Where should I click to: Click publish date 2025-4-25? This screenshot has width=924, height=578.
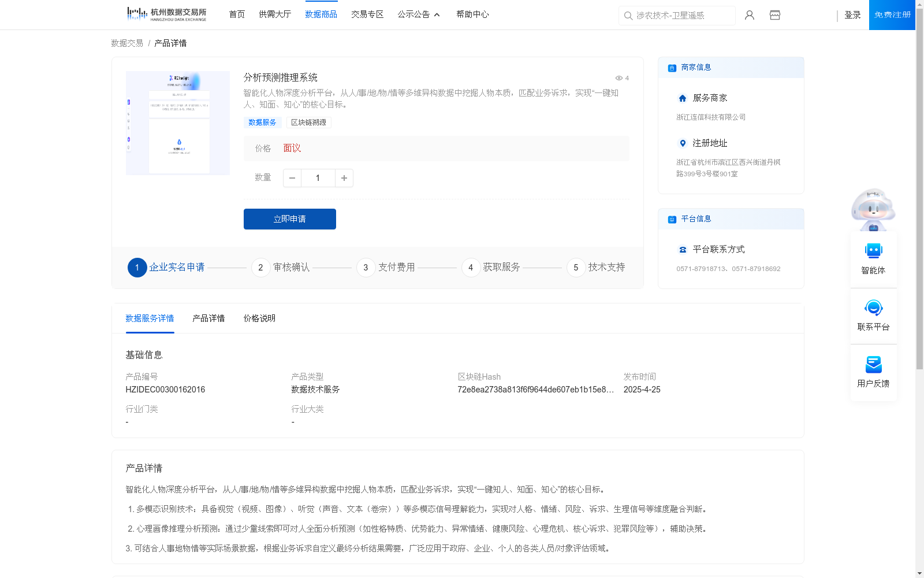click(x=642, y=390)
